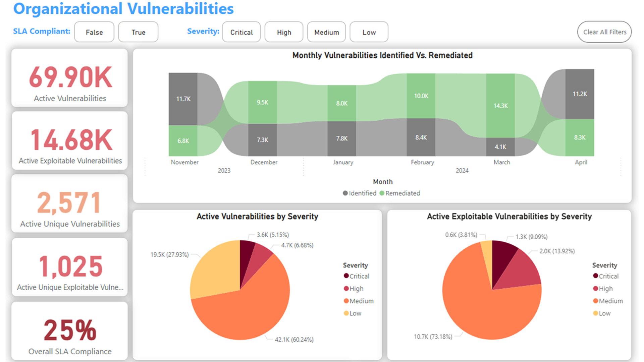Viewport: 644px width, 362px height.
Task: Select the Critical severity filter button
Action: tap(241, 32)
